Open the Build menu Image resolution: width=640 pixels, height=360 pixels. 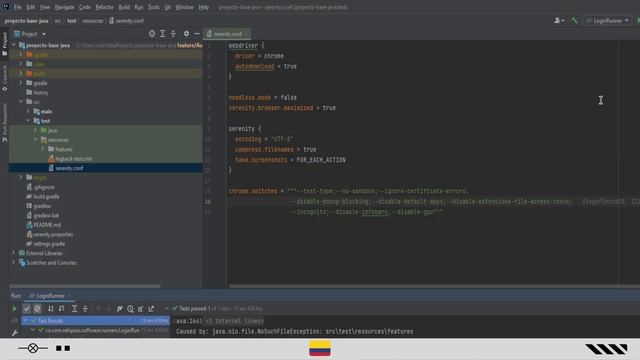pyautogui.click(x=124, y=7)
